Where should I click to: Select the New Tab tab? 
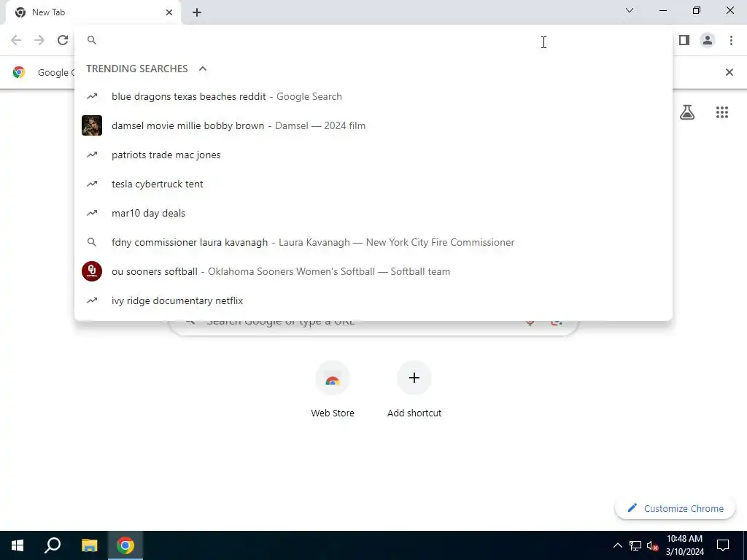coord(93,12)
